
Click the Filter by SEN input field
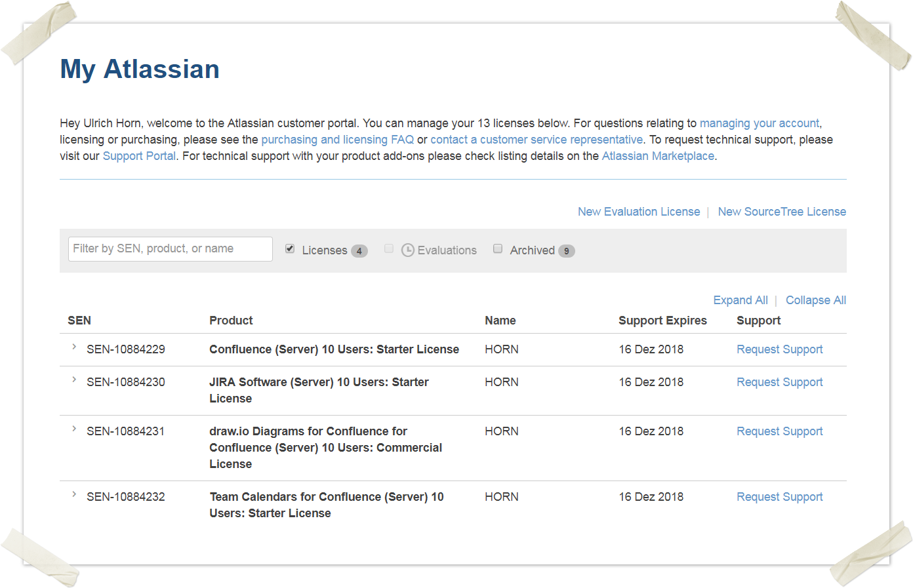(170, 249)
